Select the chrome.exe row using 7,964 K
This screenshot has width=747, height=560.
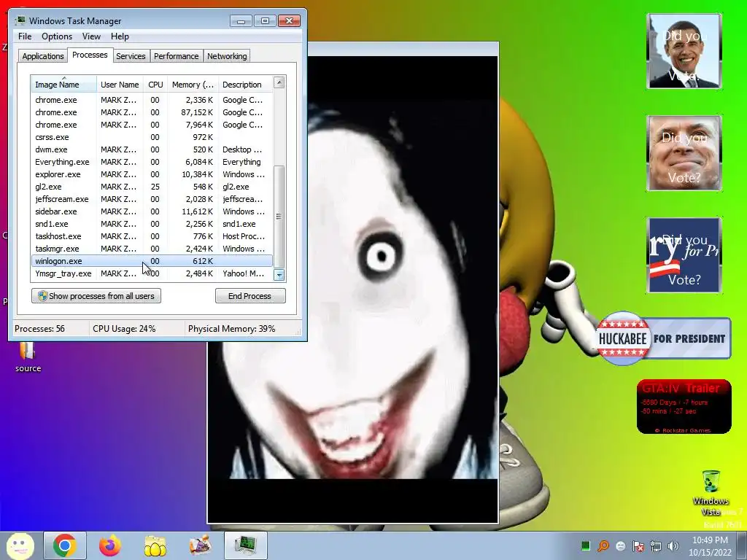152,125
